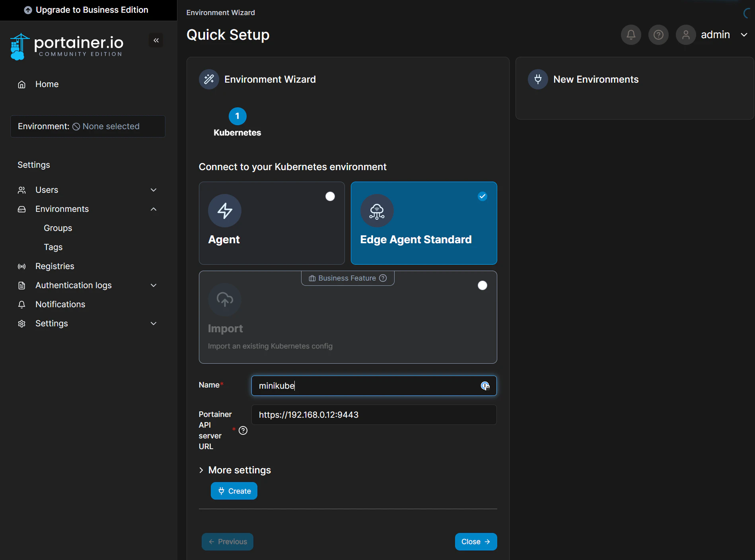
Task: Click the password manager icon in Name field
Action: 485,386
